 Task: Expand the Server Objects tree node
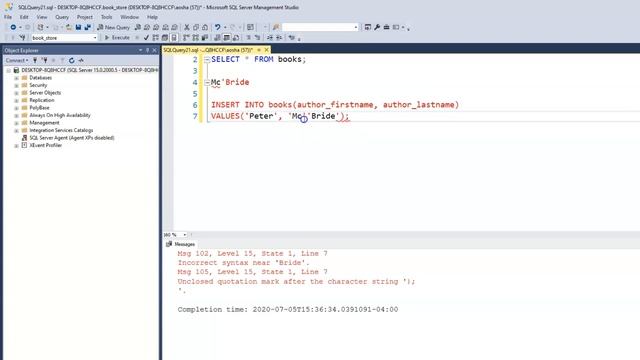(x=16, y=93)
